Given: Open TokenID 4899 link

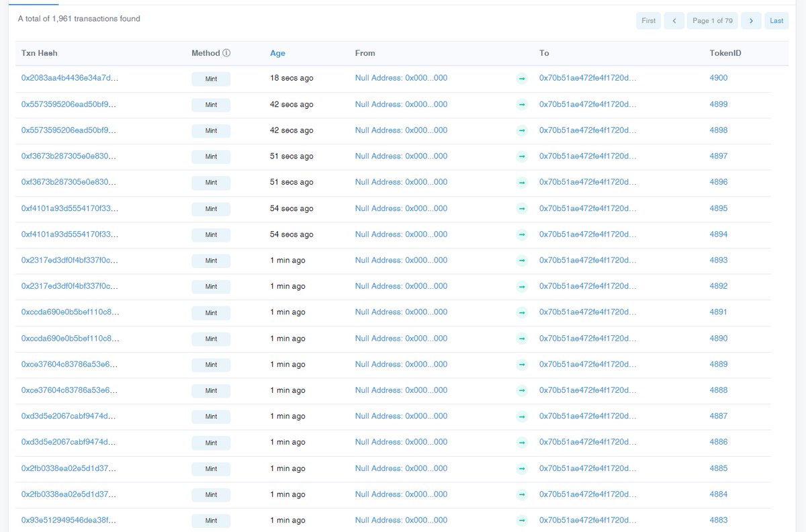Looking at the screenshot, I should pos(719,104).
